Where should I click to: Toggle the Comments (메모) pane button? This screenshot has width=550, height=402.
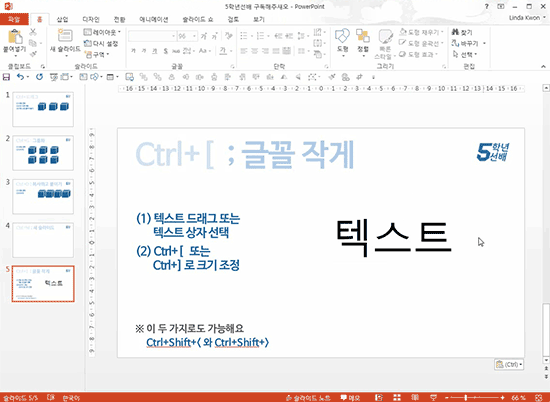coord(350,398)
